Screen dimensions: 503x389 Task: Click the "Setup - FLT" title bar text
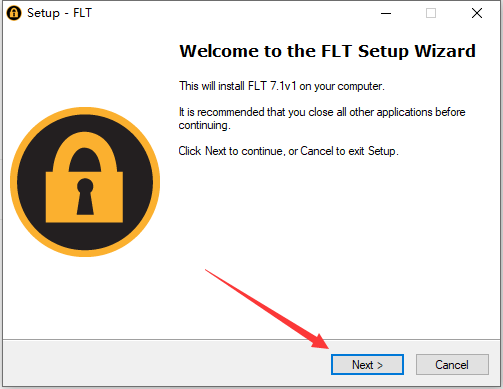tap(59, 13)
